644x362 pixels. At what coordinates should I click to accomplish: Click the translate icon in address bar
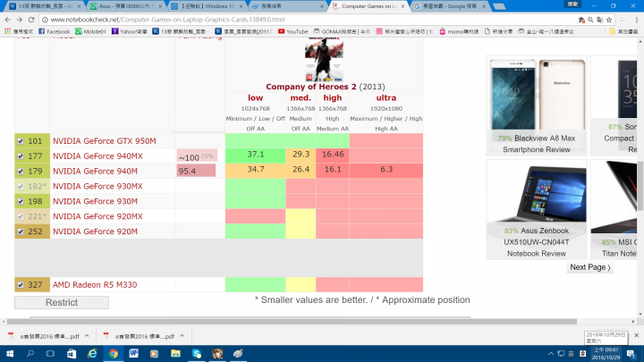coord(600,20)
